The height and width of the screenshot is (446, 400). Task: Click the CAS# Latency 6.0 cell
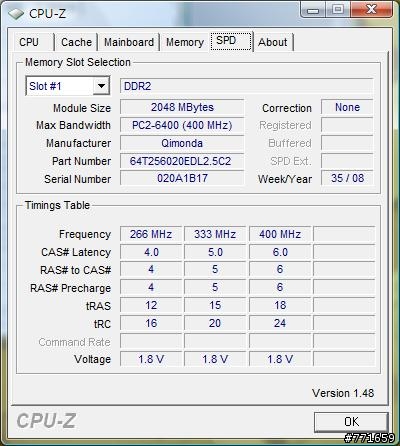click(x=280, y=252)
